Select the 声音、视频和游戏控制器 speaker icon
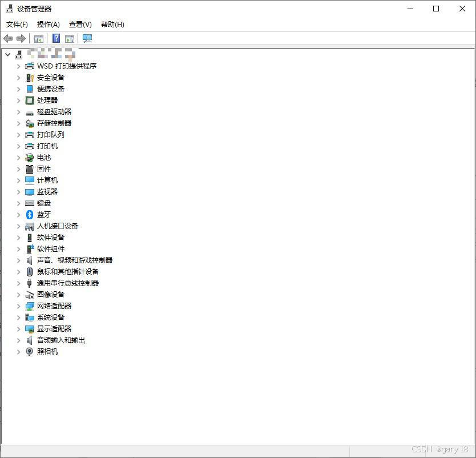Viewport: 476px width, 458px height. (x=29, y=260)
